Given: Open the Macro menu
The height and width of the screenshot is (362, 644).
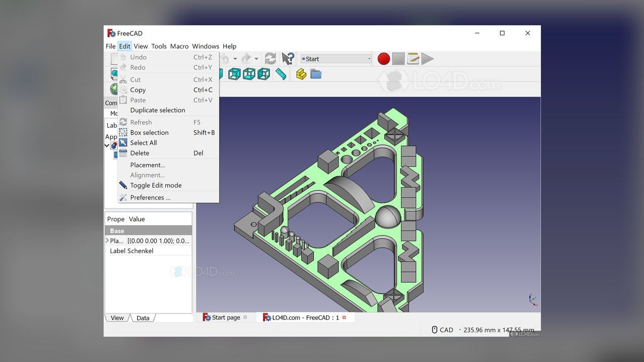Looking at the screenshot, I should (179, 46).
